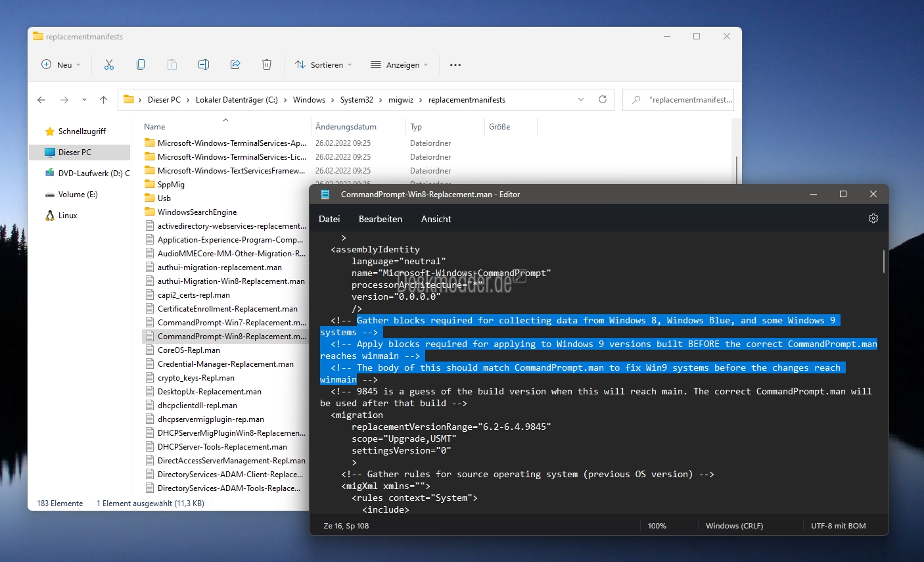Select DirectAccessServerManagement-Repl.man file

tap(231, 461)
